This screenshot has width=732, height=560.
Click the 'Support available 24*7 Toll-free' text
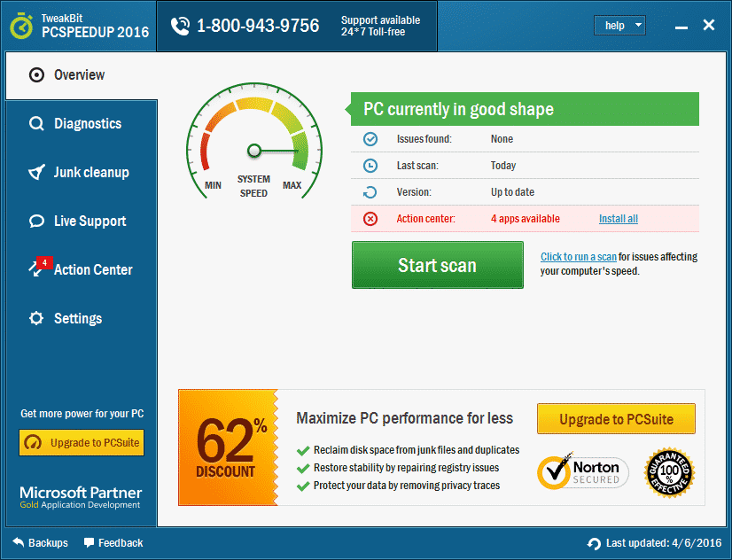(380, 26)
